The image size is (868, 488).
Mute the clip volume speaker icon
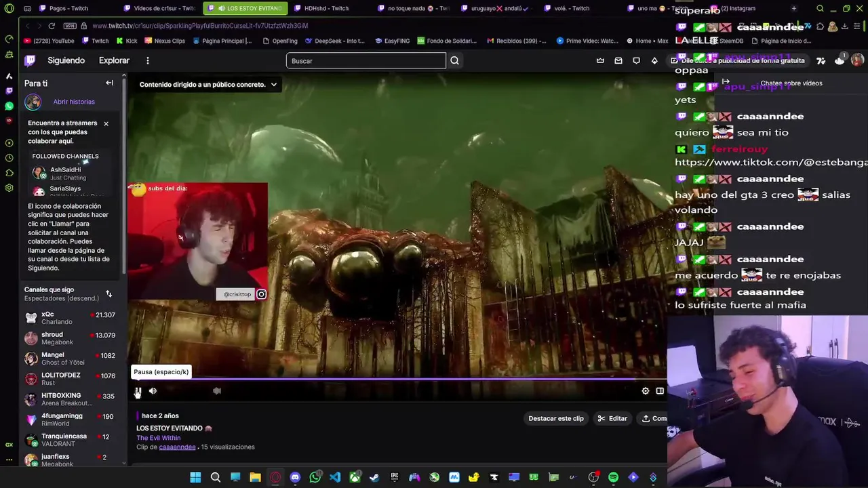(x=153, y=391)
